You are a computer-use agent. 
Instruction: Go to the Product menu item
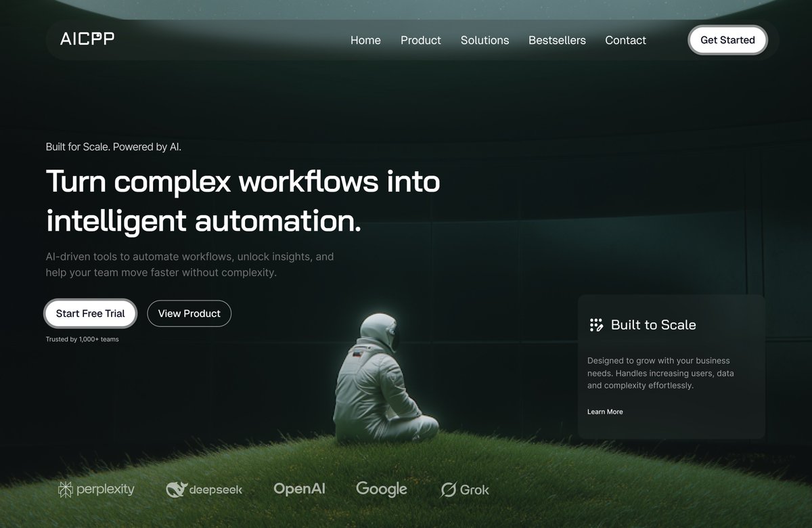[x=421, y=40]
